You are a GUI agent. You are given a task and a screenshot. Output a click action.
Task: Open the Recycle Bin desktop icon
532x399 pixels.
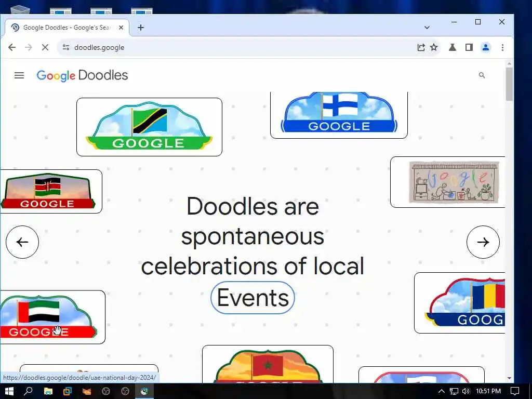pyautogui.click(x=20, y=9)
